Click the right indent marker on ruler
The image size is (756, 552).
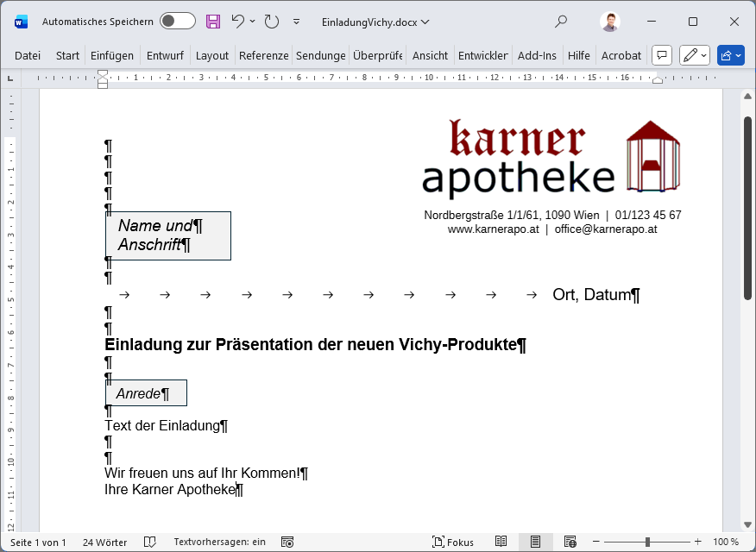[657, 80]
